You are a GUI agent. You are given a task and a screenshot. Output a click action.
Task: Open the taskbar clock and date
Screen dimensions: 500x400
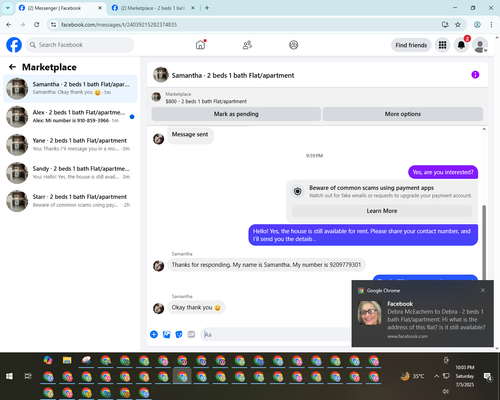click(465, 376)
